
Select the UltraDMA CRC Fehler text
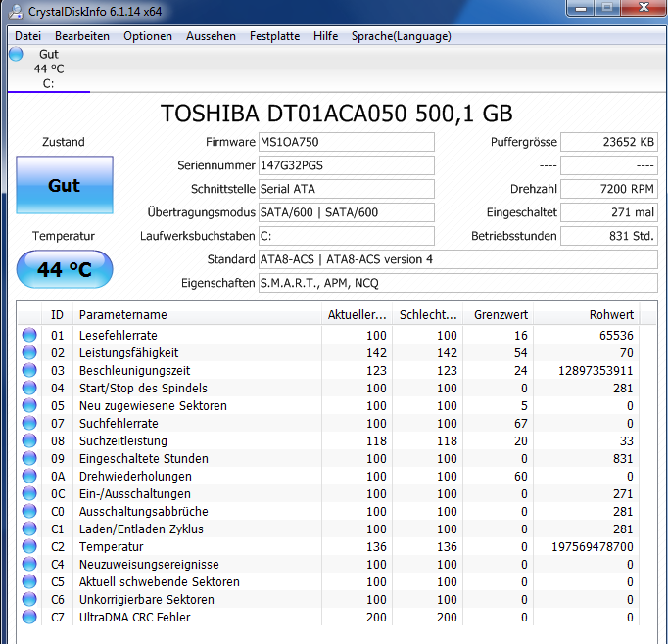[x=134, y=618]
